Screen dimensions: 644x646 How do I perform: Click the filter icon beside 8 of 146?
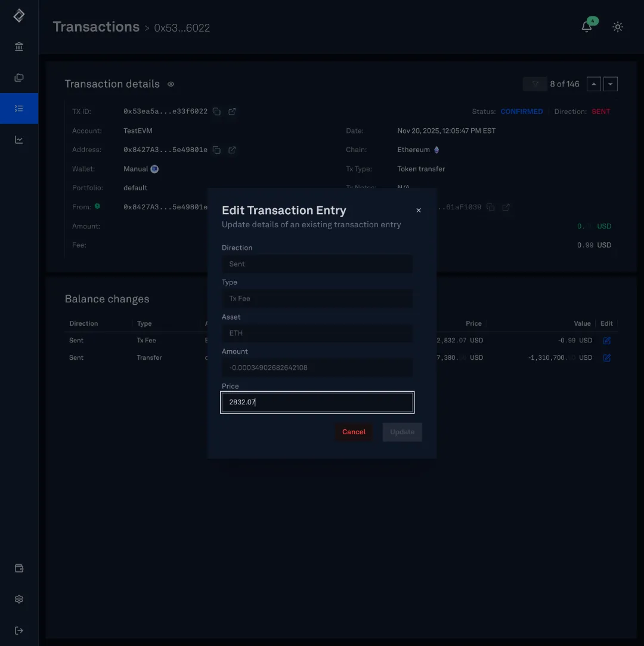[534, 84]
